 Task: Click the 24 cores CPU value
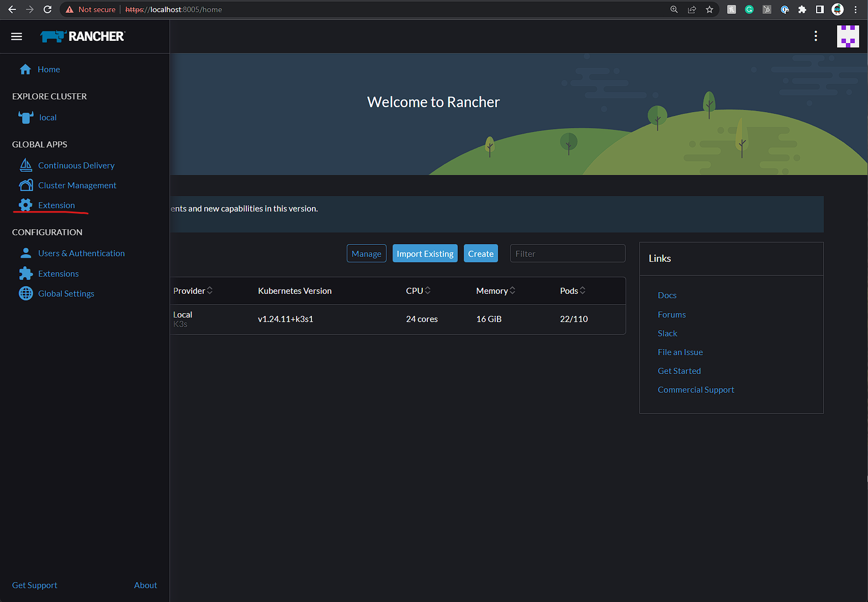(x=422, y=319)
